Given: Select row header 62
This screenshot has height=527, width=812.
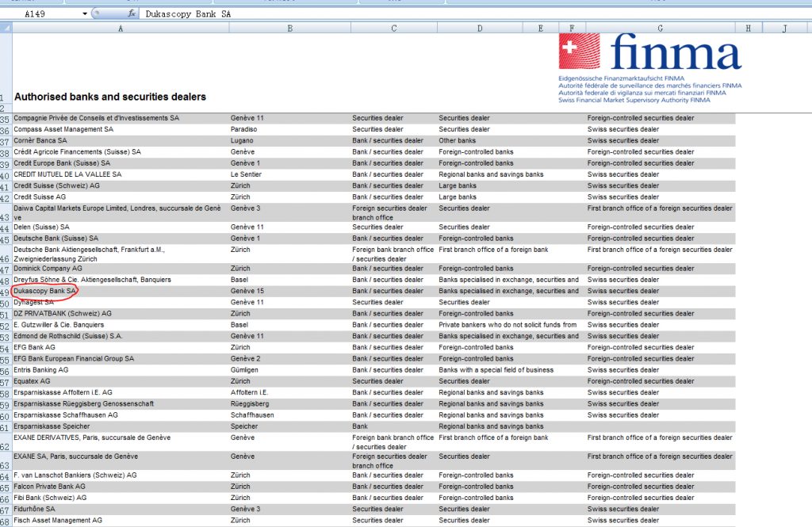Looking at the screenshot, I should tap(6, 442).
